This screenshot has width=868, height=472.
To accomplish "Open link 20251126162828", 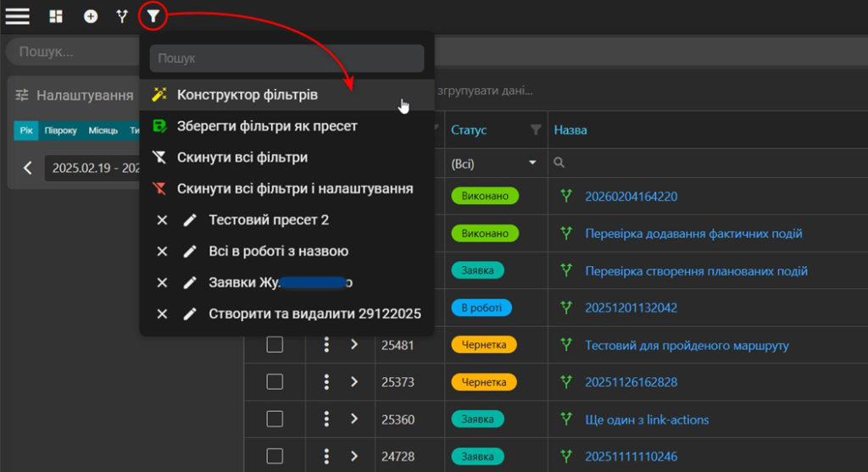I will click(631, 382).
